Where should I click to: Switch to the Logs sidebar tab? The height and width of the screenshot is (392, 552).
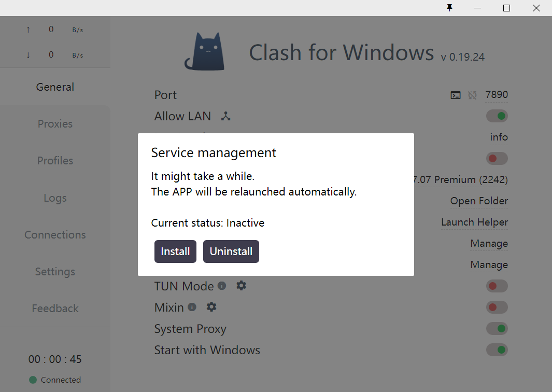pos(55,198)
